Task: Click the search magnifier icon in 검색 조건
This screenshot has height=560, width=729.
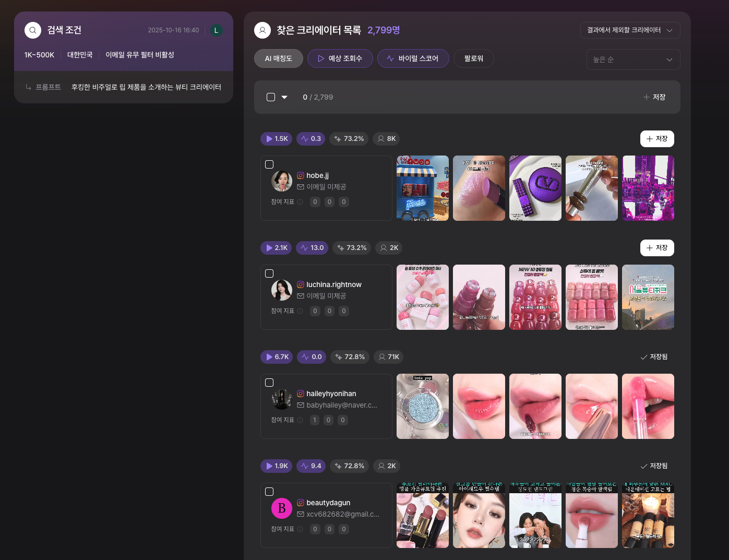Action: [x=33, y=30]
